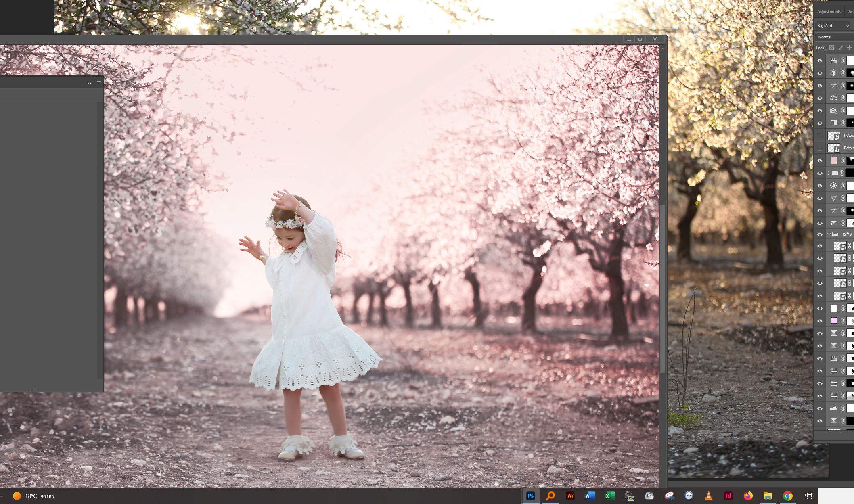Click the Color Balance adjustment layer icon
The width and height of the screenshot is (854, 504).
tap(833, 98)
